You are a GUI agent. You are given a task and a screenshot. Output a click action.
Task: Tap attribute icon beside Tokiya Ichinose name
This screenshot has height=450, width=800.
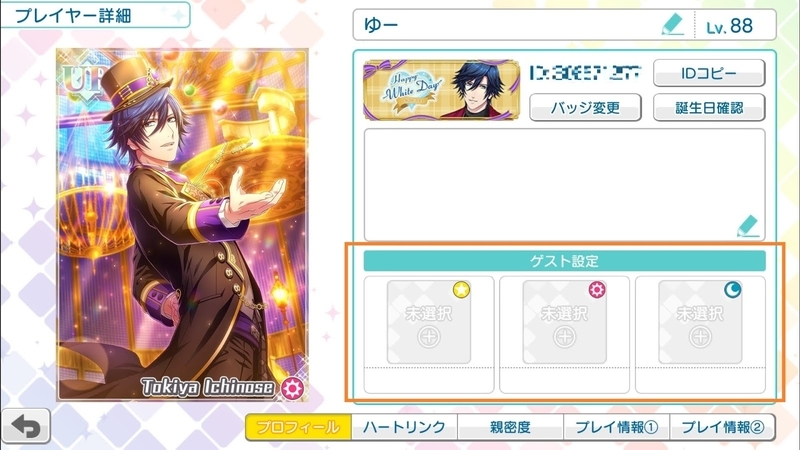292,389
